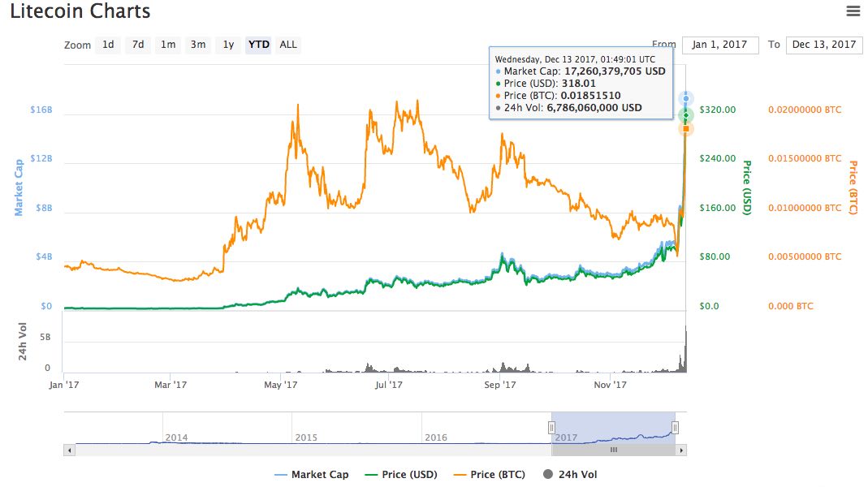Click the Price (USD) green data point marker
868x487 pixels.
686,115
